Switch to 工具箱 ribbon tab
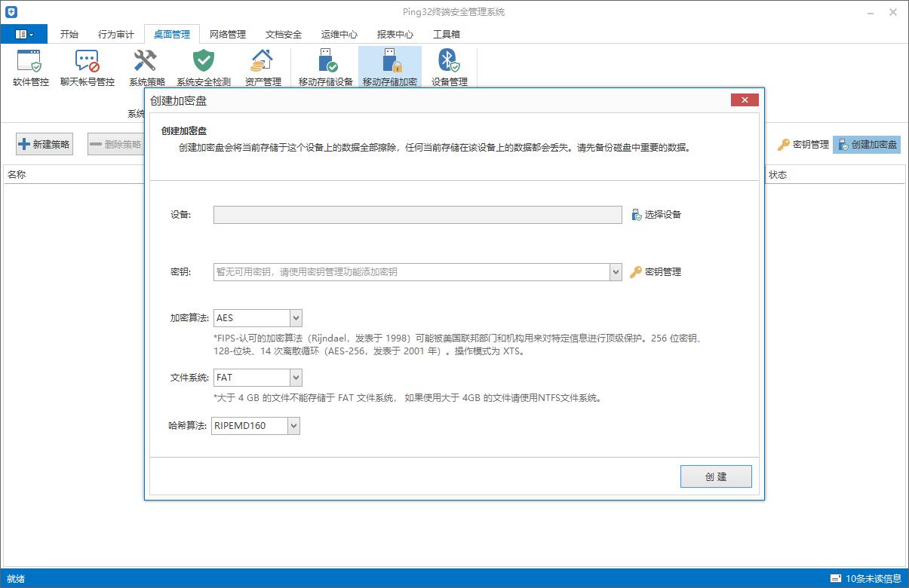 coord(447,35)
